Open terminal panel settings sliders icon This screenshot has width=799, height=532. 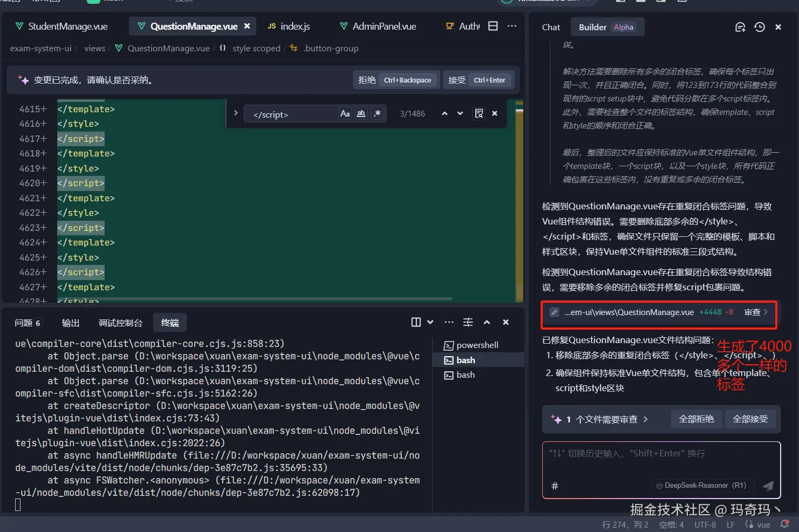click(x=468, y=322)
